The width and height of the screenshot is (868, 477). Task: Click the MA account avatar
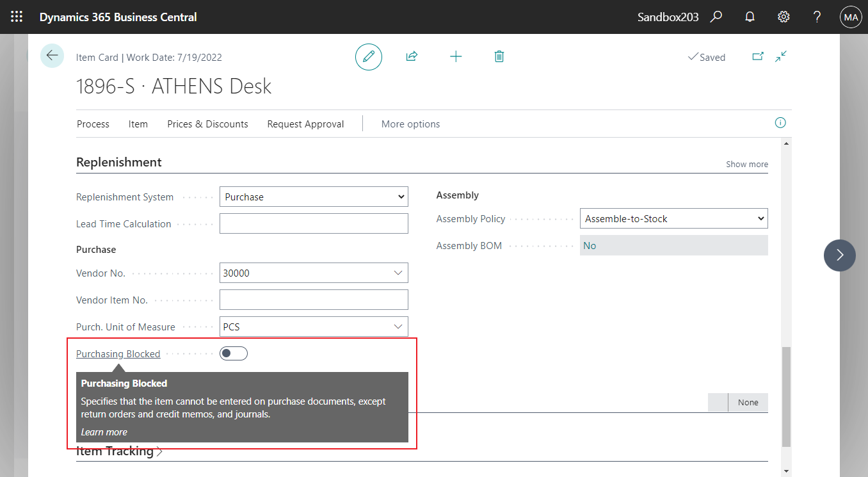(850, 17)
